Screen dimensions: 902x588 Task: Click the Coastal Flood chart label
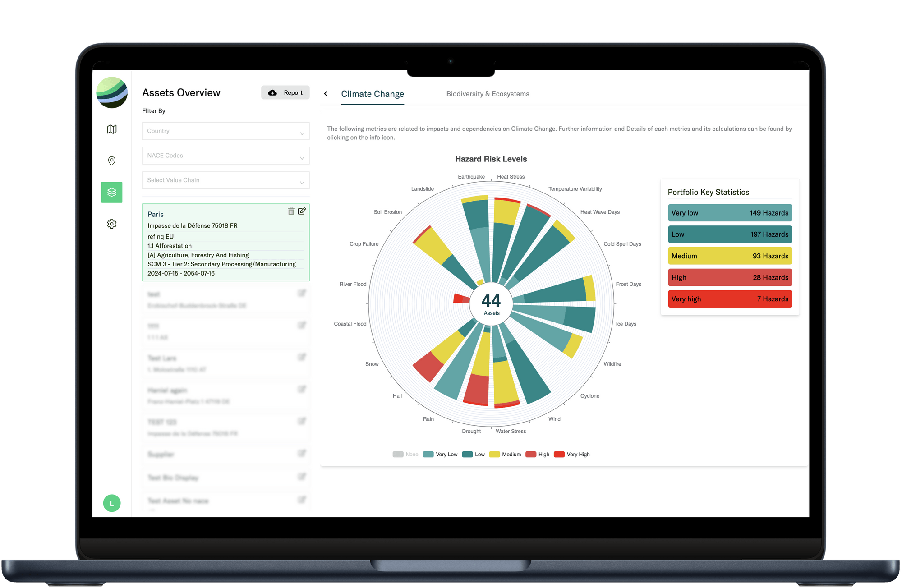pos(350,324)
